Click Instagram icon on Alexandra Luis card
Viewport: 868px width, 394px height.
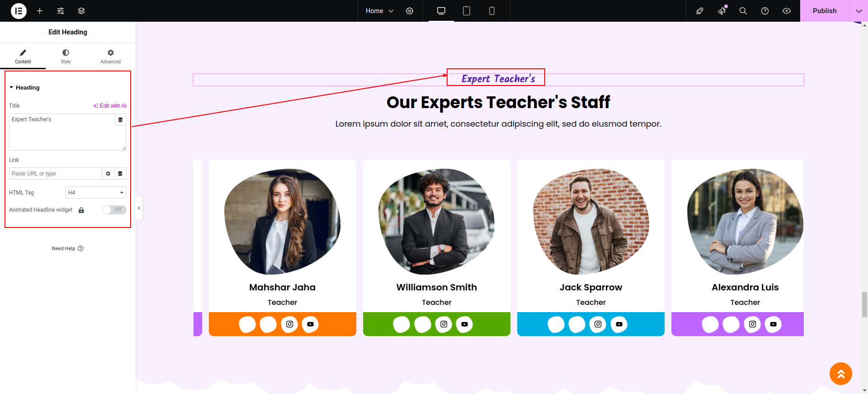752,324
